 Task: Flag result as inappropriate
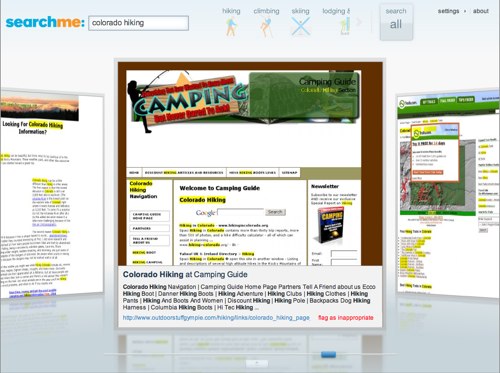pos(346,318)
